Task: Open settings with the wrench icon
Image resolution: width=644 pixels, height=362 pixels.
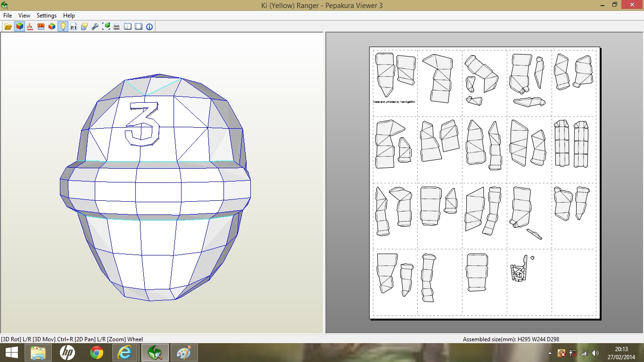Action: (95, 27)
